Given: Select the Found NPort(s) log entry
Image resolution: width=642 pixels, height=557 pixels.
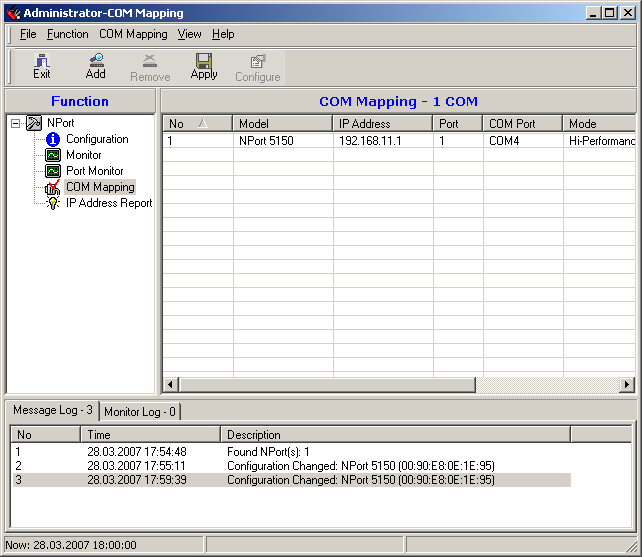Looking at the screenshot, I should tap(269, 452).
